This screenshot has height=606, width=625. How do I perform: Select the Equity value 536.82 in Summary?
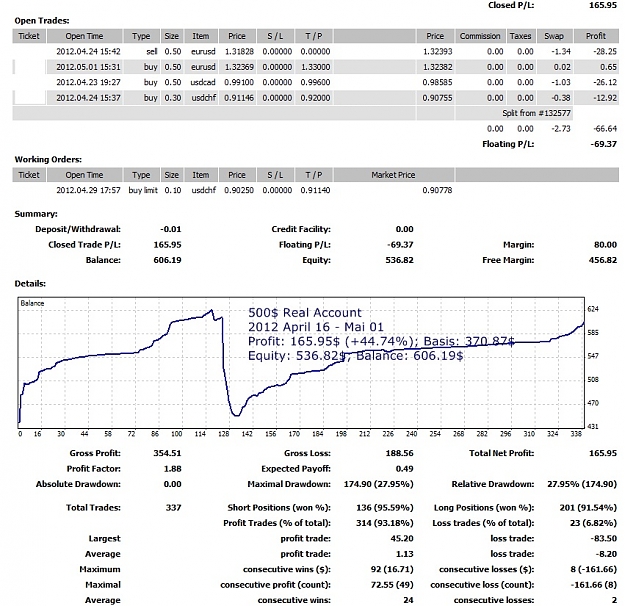pos(399,260)
